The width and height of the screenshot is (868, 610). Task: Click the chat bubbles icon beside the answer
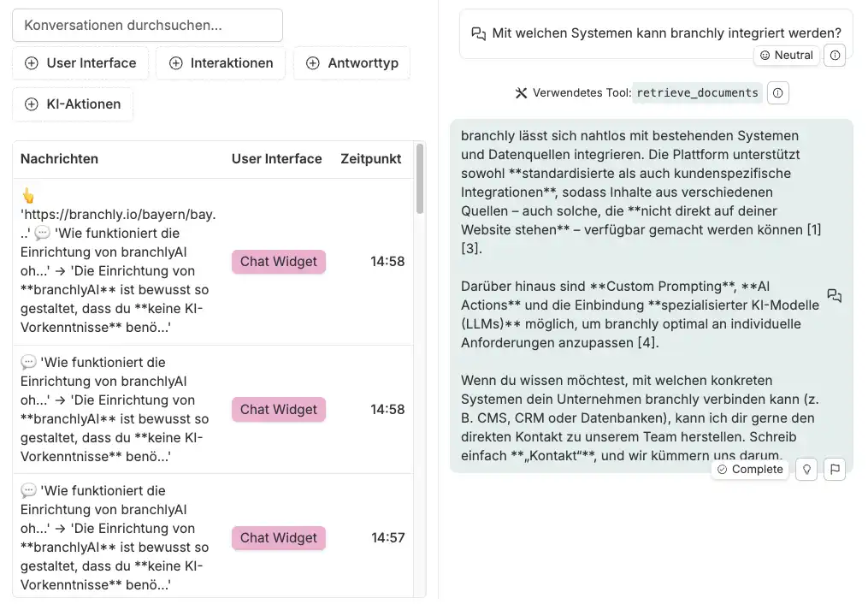[x=835, y=296]
